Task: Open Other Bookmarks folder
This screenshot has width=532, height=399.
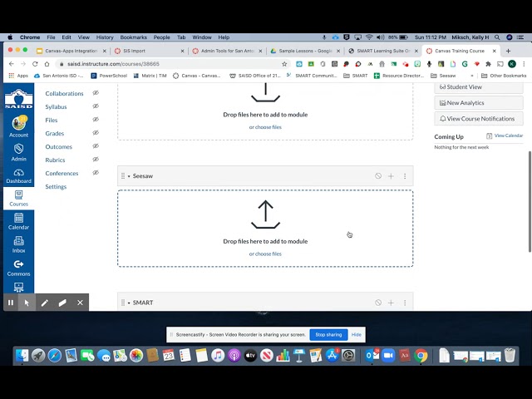Action: tap(504, 76)
